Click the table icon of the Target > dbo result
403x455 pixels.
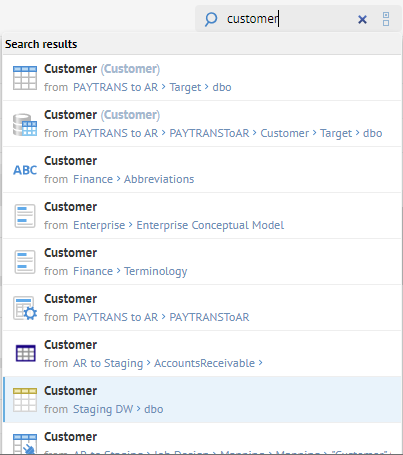[x=25, y=78]
